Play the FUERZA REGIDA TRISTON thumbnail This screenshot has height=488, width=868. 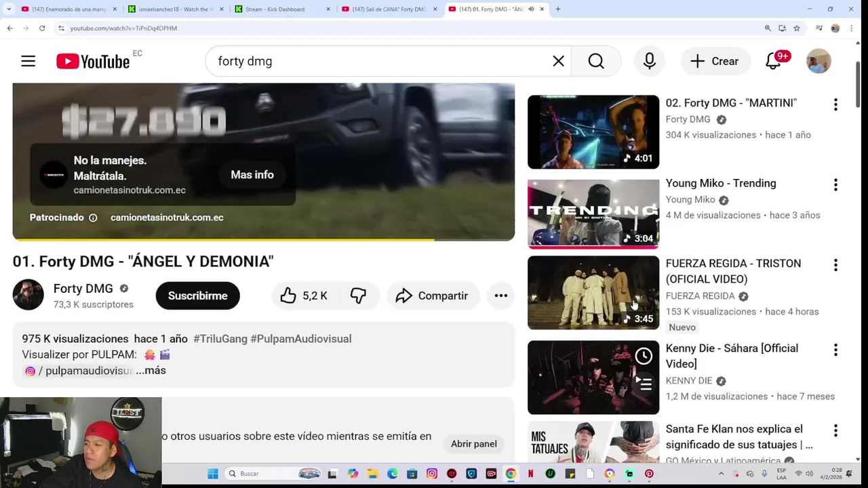pyautogui.click(x=593, y=292)
